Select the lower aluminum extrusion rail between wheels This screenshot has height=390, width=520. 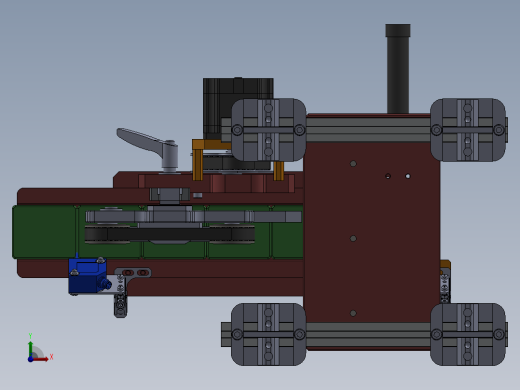tap(368, 335)
